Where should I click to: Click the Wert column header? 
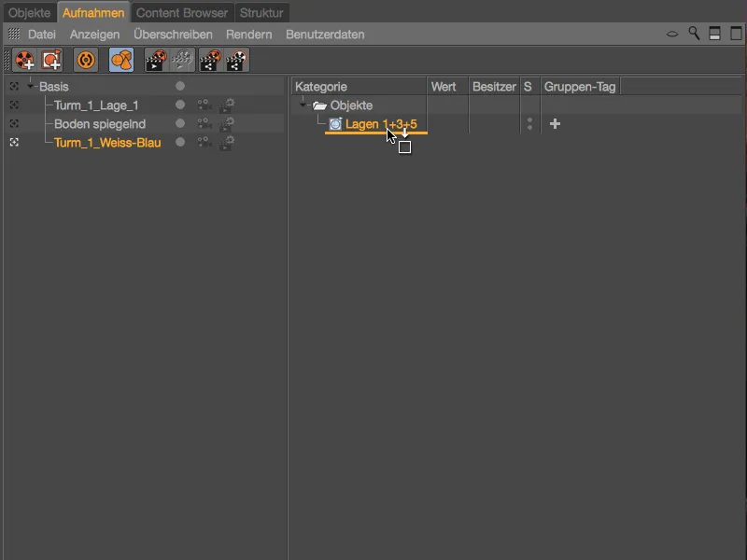click(448, 87)
